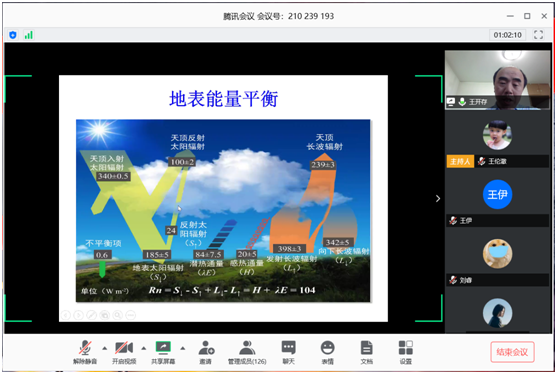Expand the video options arrow beside 开启视频
Viewport: 557px width, 374px height.
144,348
